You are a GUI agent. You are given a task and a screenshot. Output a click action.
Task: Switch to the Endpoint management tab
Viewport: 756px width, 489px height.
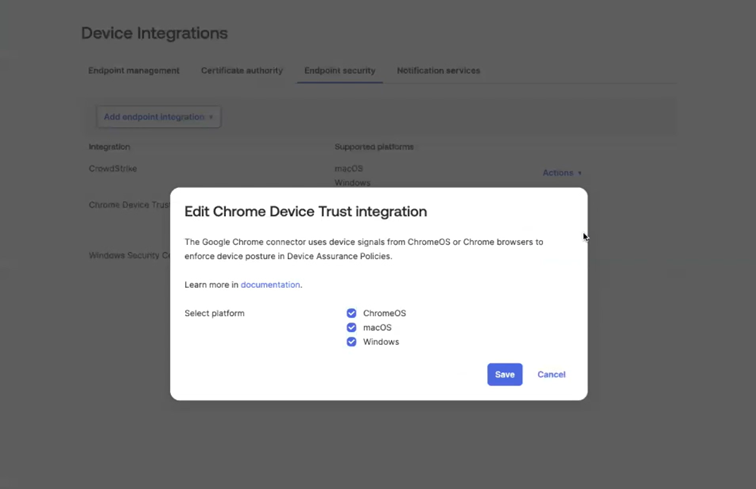point(134,71)
